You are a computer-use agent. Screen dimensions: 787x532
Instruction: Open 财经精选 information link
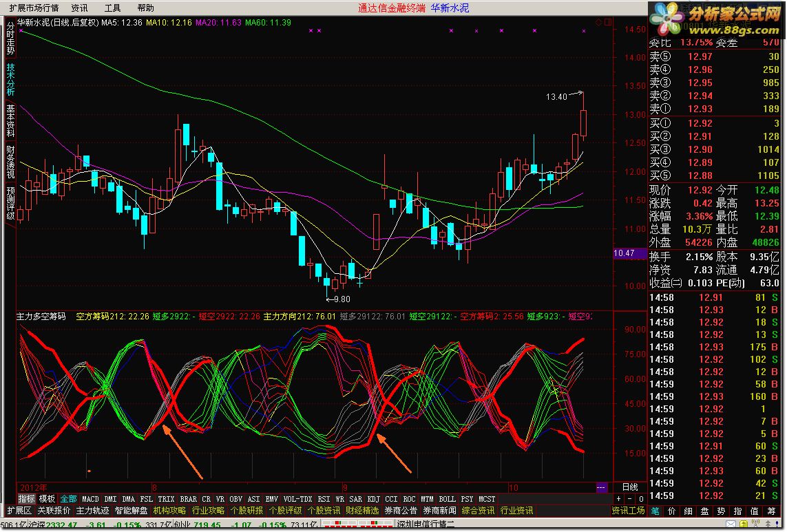[x=362, y=511]
